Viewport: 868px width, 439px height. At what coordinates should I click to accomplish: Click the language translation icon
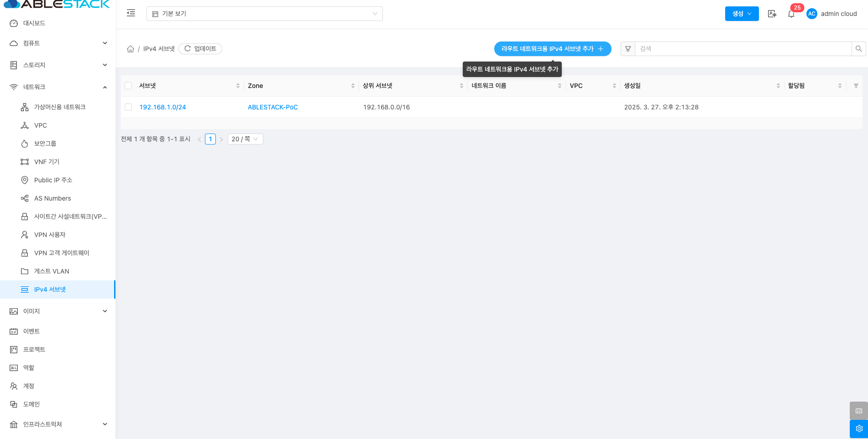click(x=772, y=14)
